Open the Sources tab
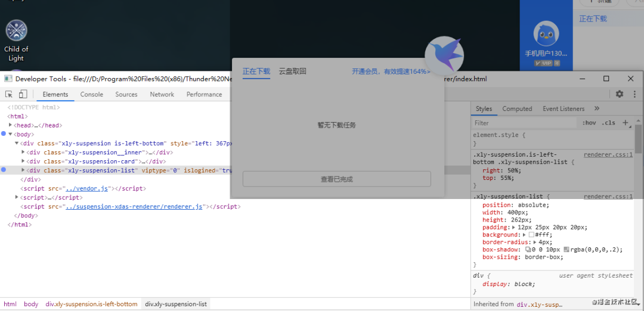Image resolution: width=644 pixels, height=311 pixels. pos(126,94)
